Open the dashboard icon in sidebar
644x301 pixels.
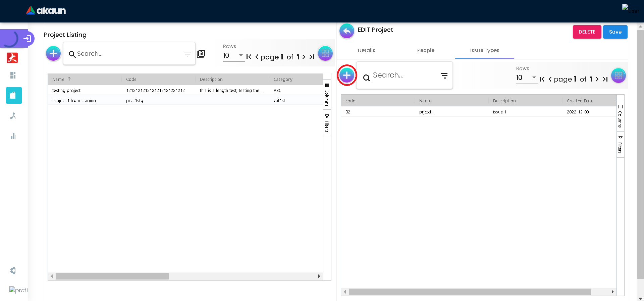coord(13,75)
